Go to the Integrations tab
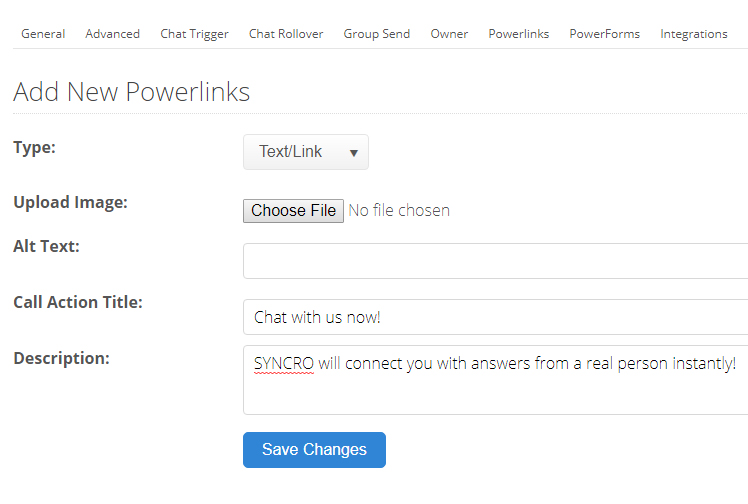The width and height of the screenshot is (748, 504). click(694, 34)
